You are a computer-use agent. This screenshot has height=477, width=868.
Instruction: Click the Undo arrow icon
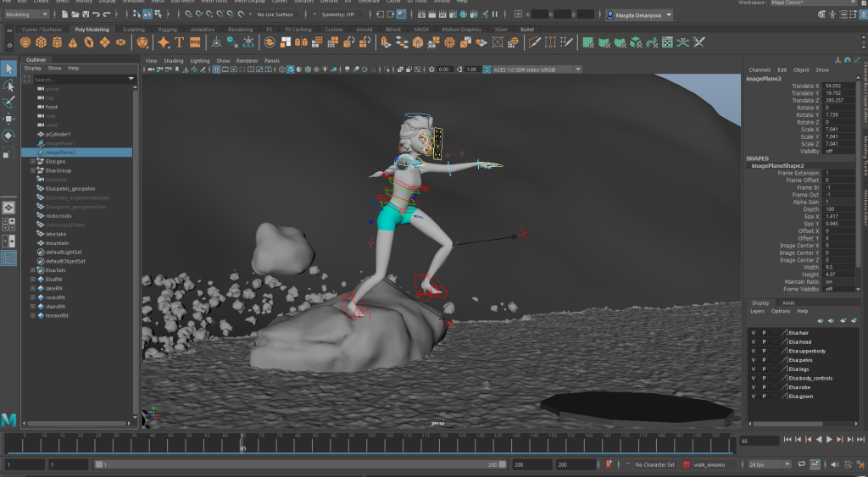coord(97,14)
